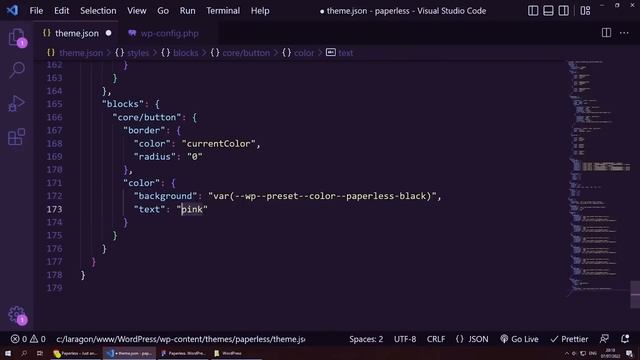Open the Edit menu
Screen dimensions: 640x360
point(61,11)
